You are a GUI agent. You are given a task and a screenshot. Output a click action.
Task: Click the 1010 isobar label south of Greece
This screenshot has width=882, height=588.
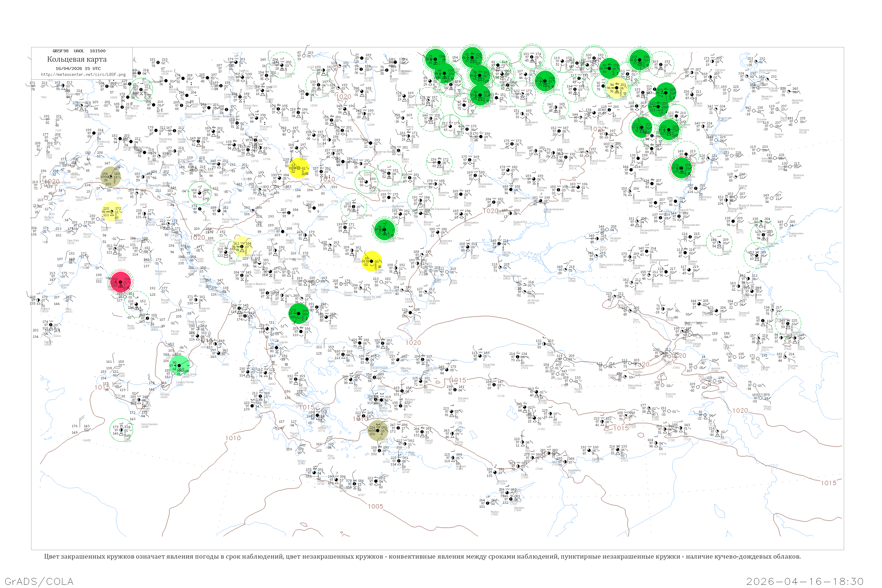(233, 438)
